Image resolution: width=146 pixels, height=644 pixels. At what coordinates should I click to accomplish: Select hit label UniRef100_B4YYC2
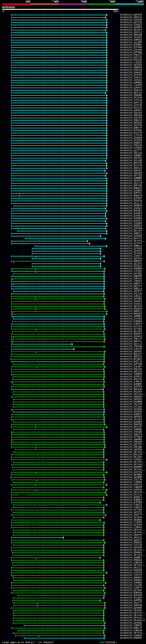click(x=131, y=238)
